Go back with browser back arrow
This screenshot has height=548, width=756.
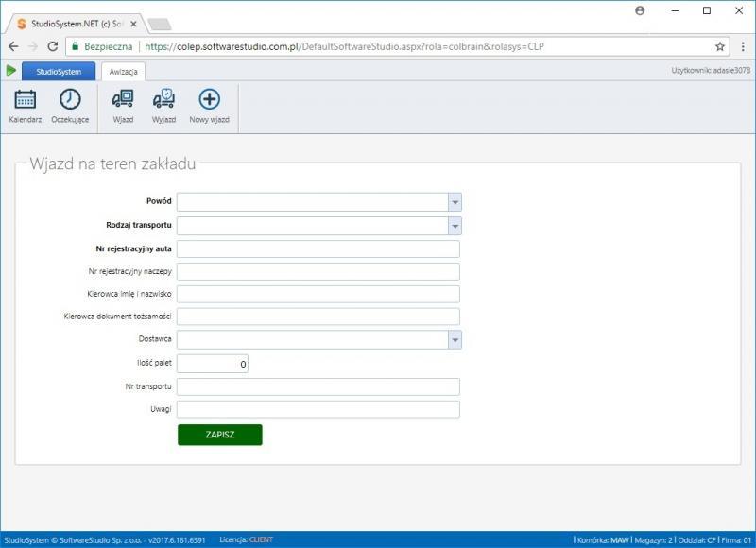(x=13, y=46)
